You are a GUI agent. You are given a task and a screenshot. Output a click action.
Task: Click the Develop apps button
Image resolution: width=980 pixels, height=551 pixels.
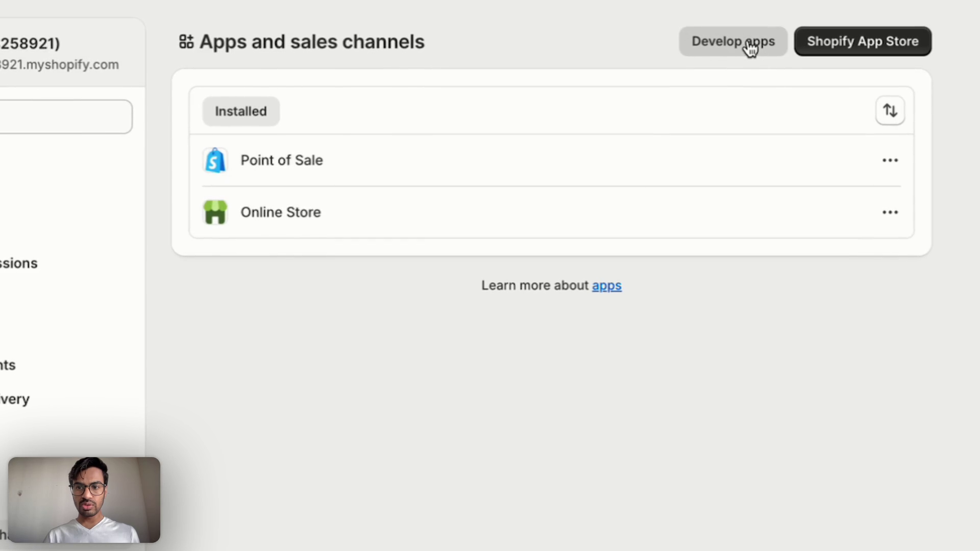pos(732,41)
